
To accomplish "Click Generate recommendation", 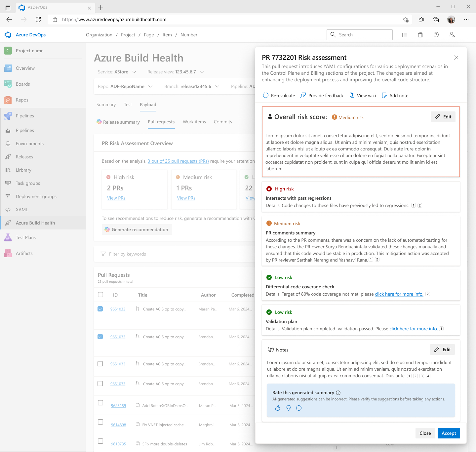I will pos(137,229).
